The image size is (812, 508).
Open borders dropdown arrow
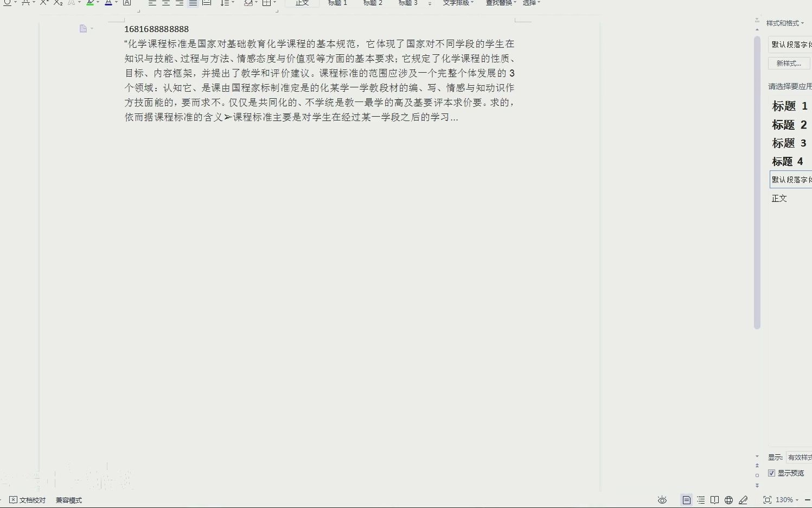click(x=274, y=2)
